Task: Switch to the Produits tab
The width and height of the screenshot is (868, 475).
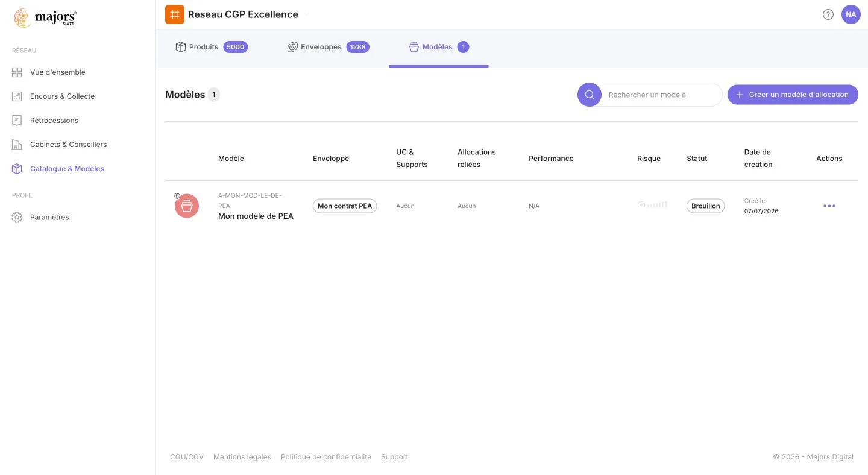Action: 212,47
